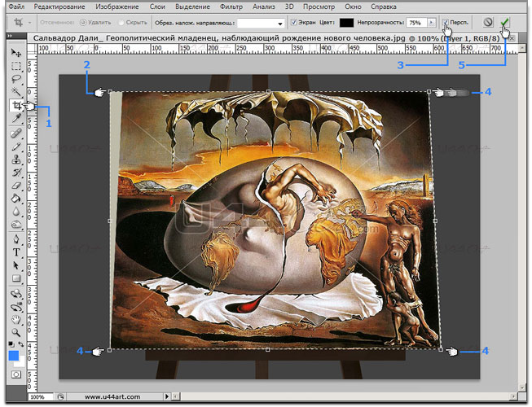Select the Eraser tool

point(16,186)
